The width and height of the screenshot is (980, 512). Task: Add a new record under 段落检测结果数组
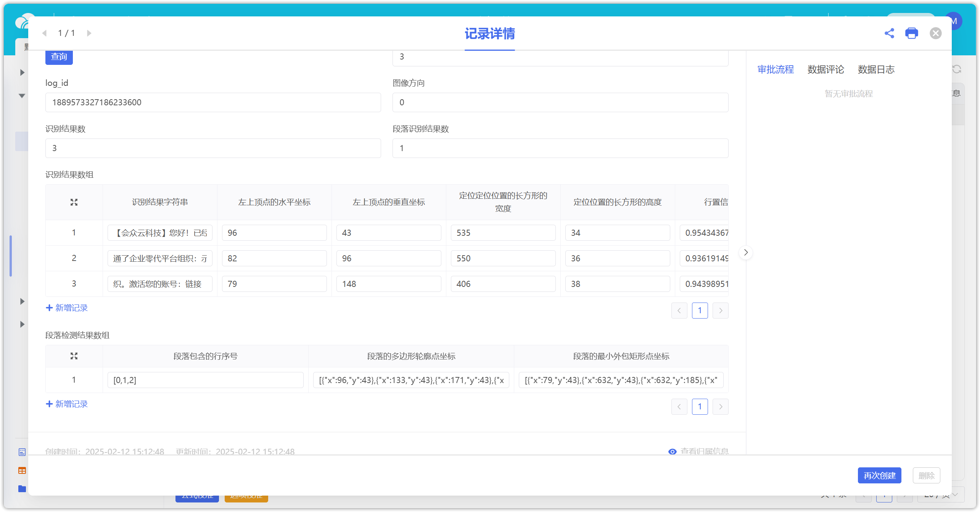point(67,404)
